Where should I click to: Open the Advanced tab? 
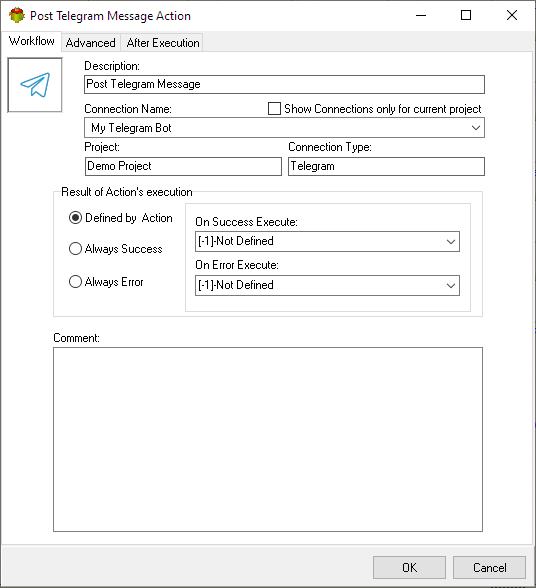pos(90,43)
